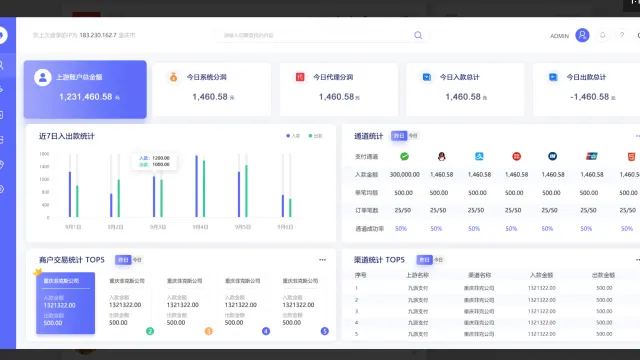Click the blue rank 4 badge
The width and height of the screenshot is (640, 360).
click(x=266, y=331)
